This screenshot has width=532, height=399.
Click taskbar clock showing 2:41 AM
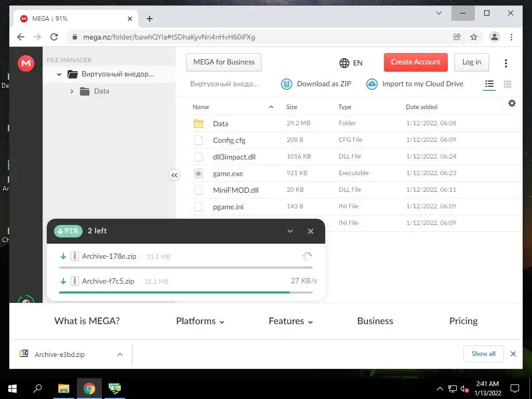[487, 389]
